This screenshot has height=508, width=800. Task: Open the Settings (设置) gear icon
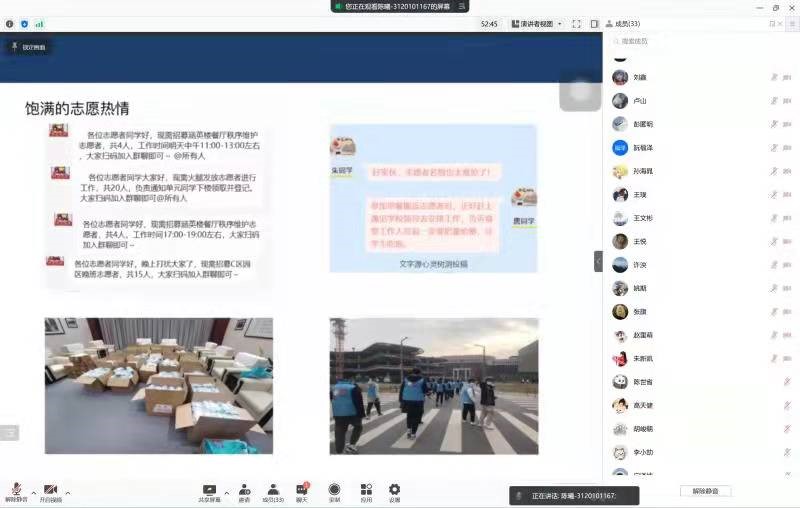[394, 490]
